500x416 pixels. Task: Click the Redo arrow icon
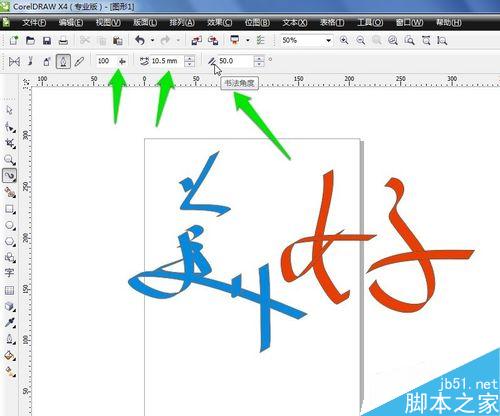pos(165,41)
